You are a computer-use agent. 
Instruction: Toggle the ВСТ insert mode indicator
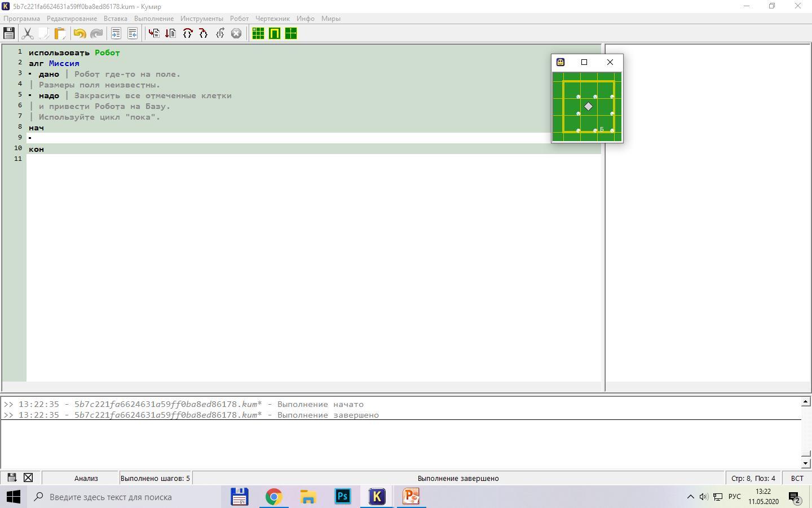[797, 478]
